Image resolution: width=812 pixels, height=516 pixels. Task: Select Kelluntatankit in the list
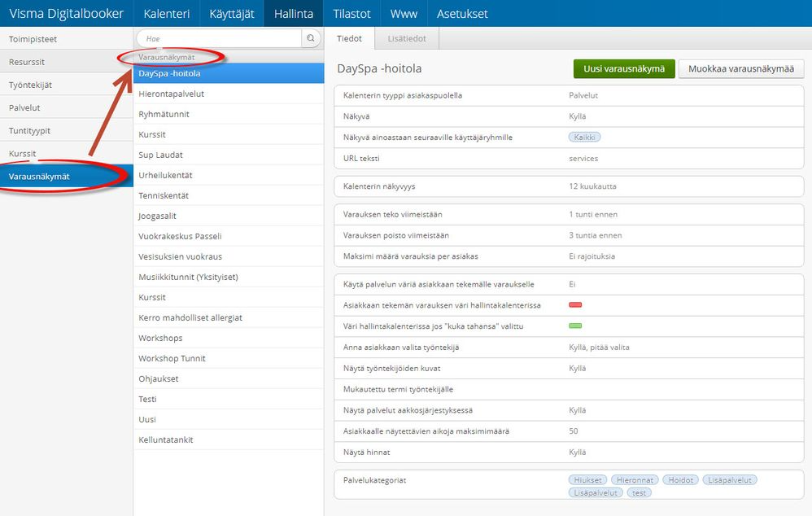(x=229, y=439)
